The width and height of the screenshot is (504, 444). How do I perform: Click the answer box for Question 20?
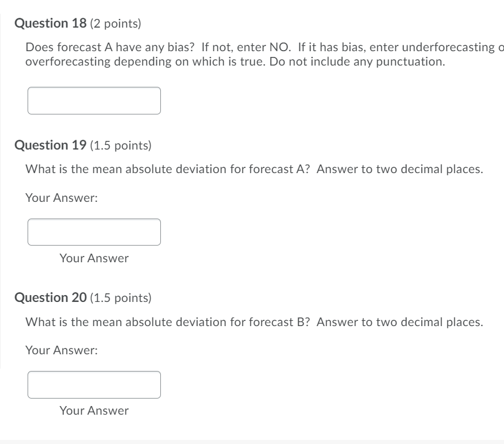coord(94,384)
